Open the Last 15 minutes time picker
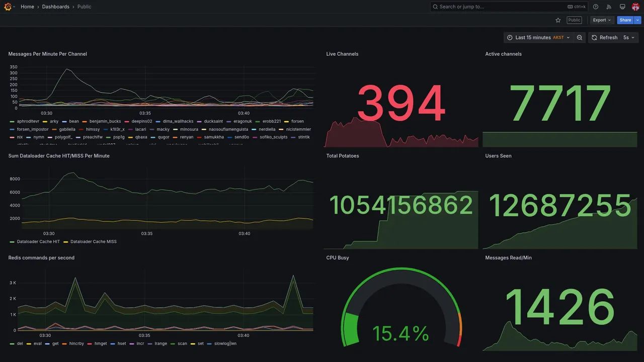644x362 pixels. 538,38
